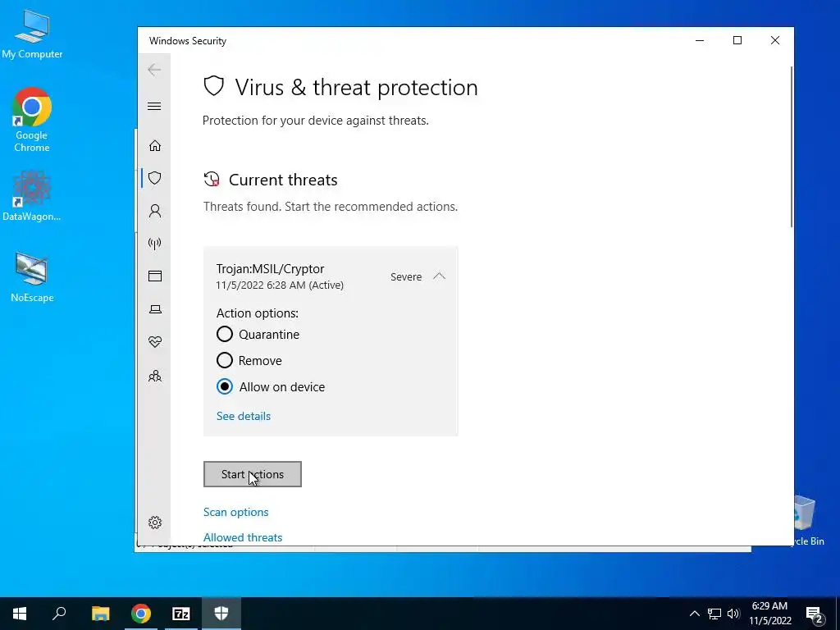Open Settings gear in Windows Security sidebar
This screenshot has width=840, height=630.
(155, 523)
